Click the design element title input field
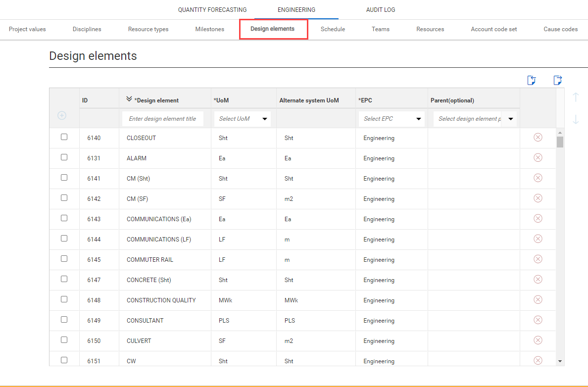588x387 pixels. 162,119
